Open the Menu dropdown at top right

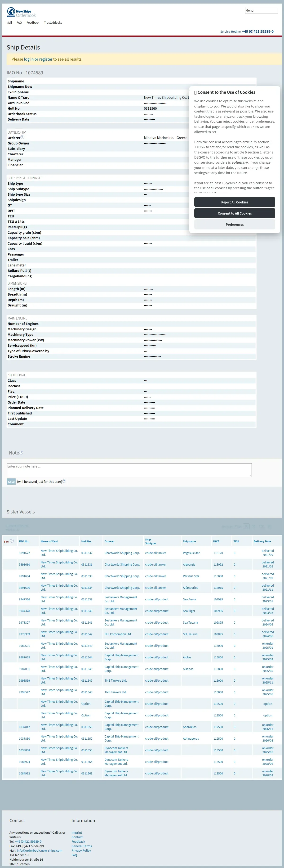[x=262, y=10]
